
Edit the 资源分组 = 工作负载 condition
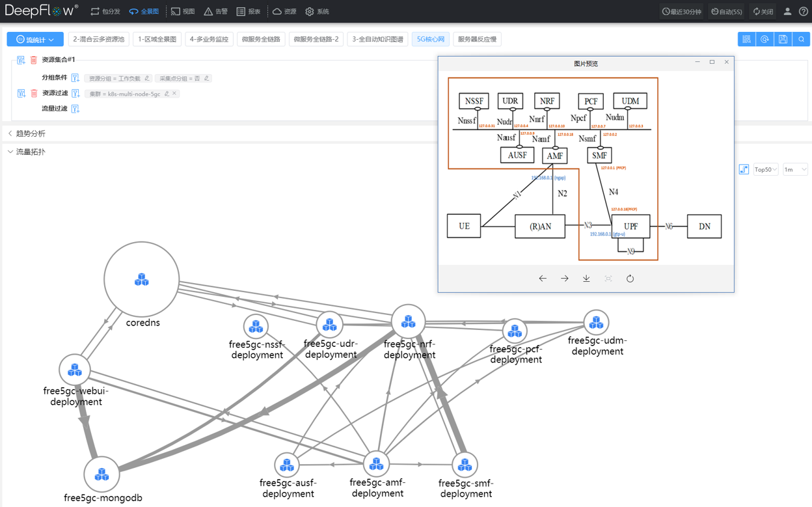coord(148,78)
